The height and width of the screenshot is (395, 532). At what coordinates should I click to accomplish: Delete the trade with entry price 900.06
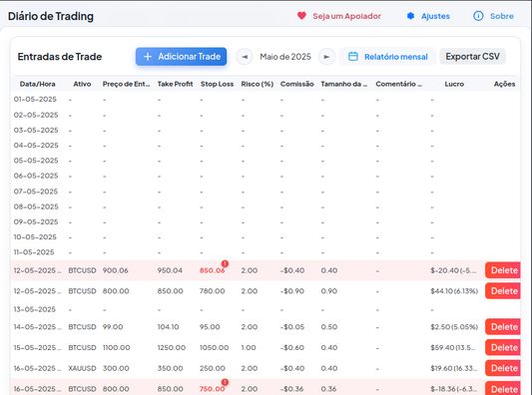(x=503, y=270)
